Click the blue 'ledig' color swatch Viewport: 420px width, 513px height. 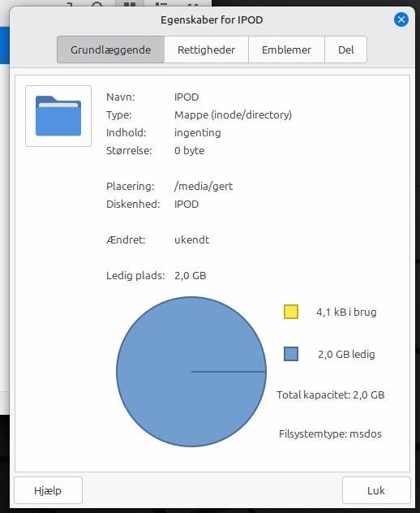291,354
